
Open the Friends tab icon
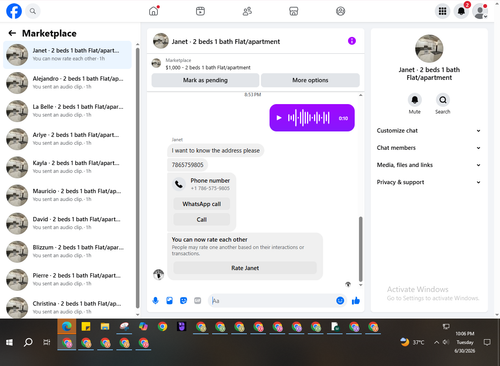247,11
